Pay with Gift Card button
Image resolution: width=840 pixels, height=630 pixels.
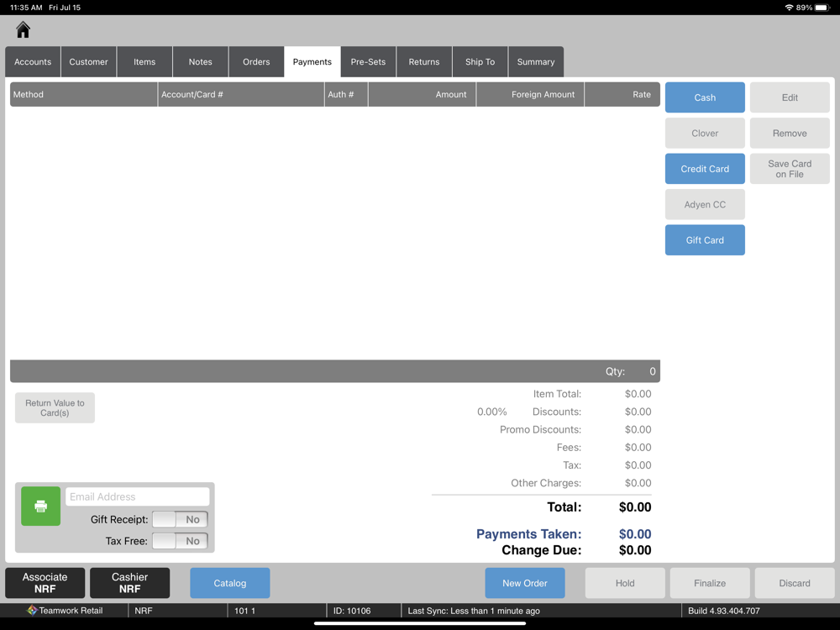click(705, 240)
